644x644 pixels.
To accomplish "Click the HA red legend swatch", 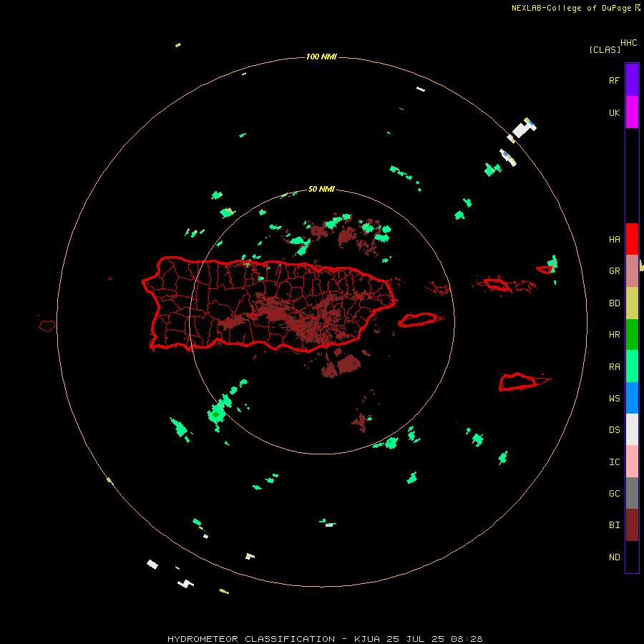I will click(632, 239).
